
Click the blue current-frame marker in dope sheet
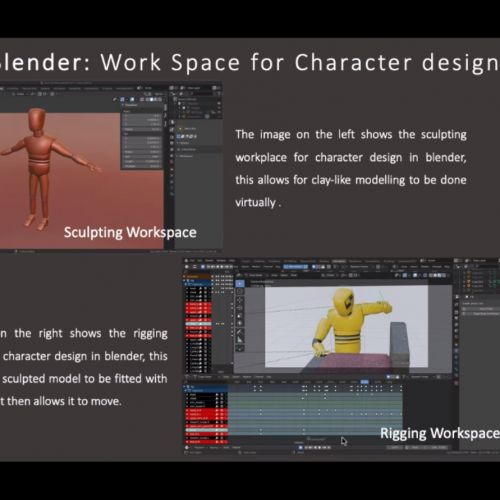point(364,382)
